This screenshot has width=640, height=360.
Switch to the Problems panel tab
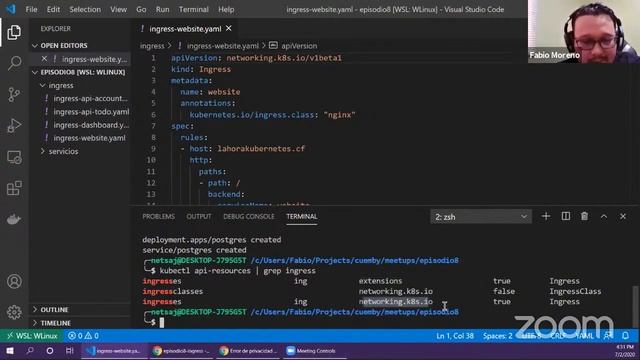point(158,216)
